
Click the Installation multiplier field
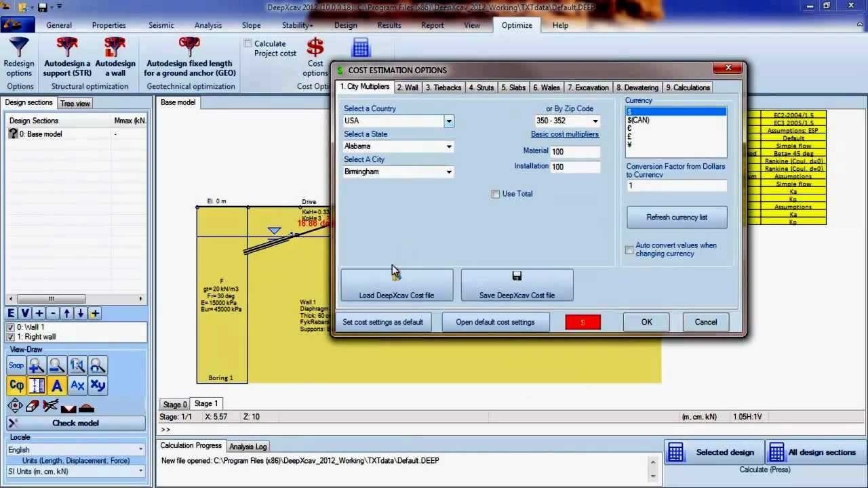(x=575, y=167)
